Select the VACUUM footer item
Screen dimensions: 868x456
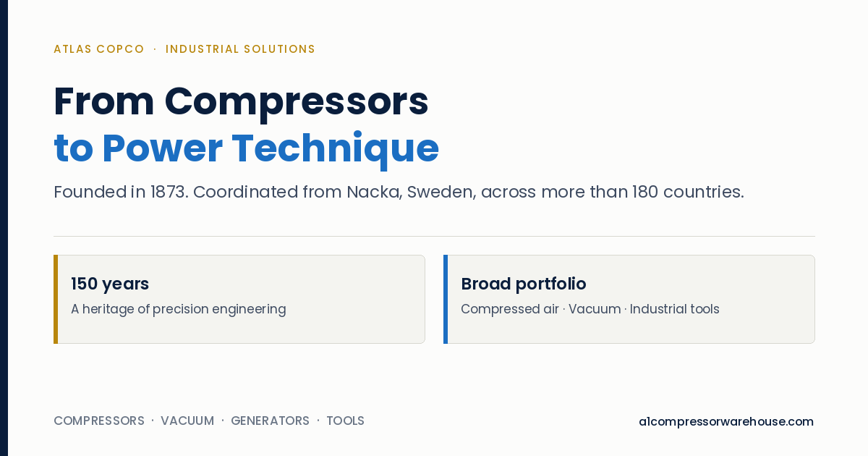pos(187,421)
